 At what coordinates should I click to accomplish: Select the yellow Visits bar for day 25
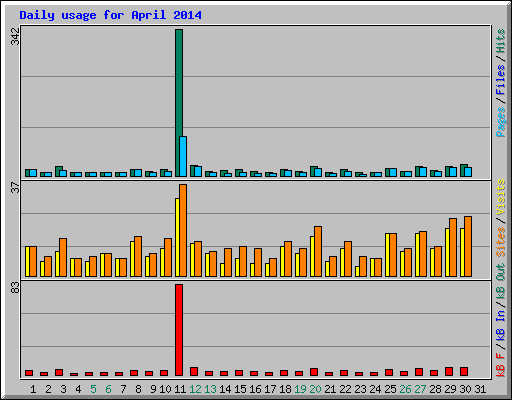[x=387, y=255]
